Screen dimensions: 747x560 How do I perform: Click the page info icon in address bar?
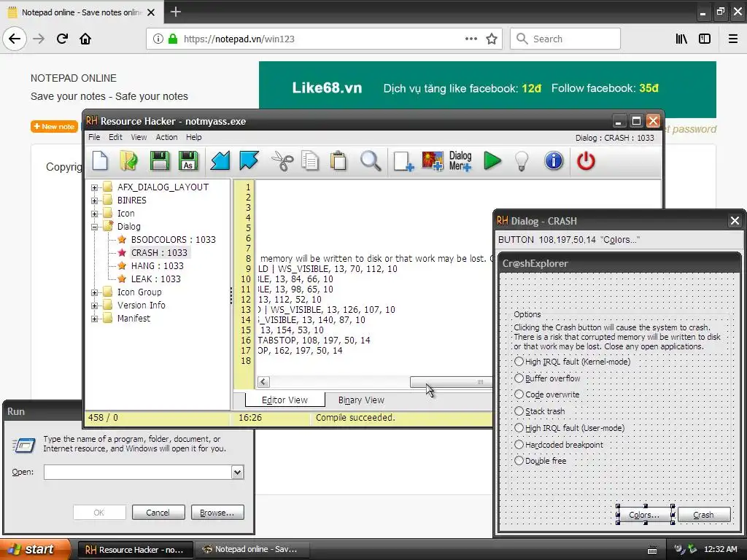click(158, 39)
